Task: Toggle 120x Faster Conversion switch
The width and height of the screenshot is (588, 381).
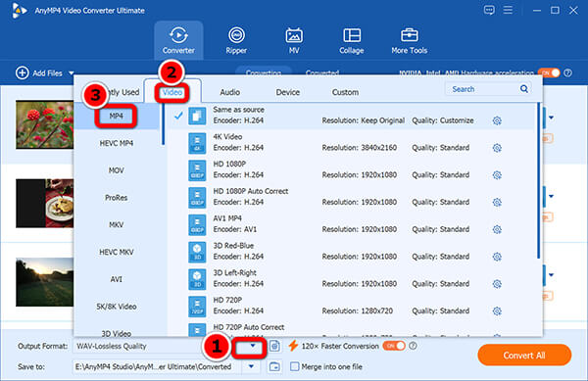Action: coord(394,346)
